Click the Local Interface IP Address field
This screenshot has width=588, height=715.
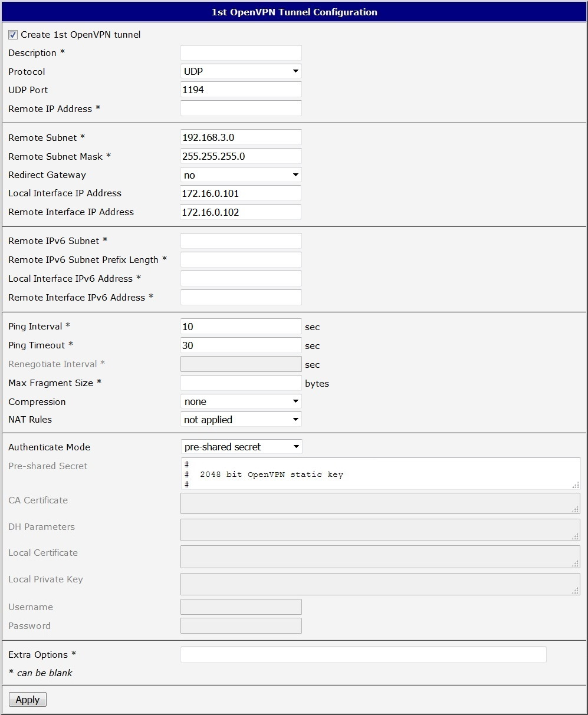pos(241,193)
